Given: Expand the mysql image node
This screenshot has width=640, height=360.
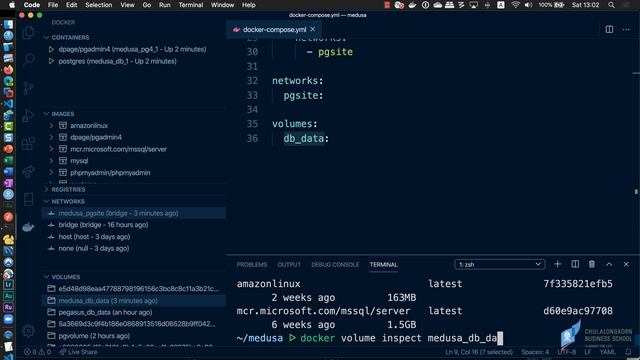Looking at the screenshot, I should (x=51, y=161).
